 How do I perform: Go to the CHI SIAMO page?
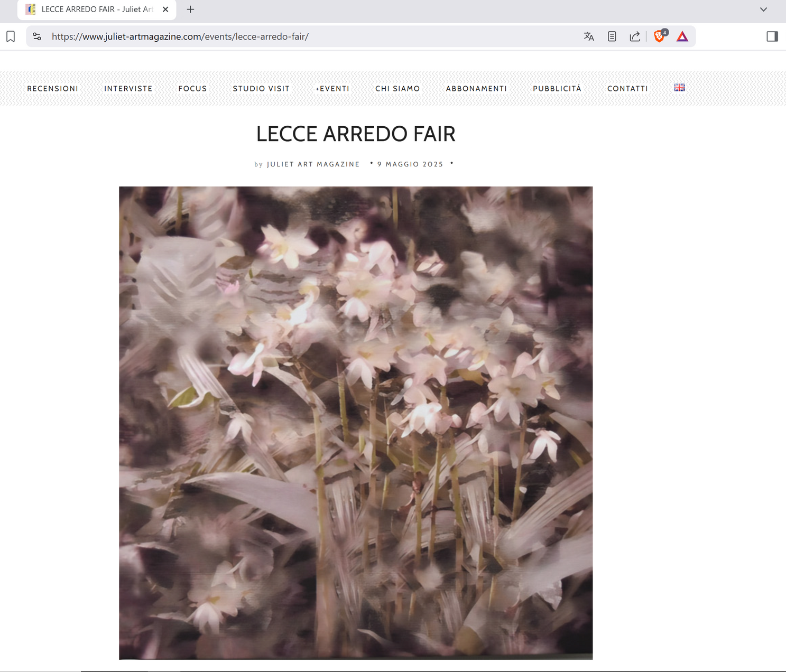(397, 89)
